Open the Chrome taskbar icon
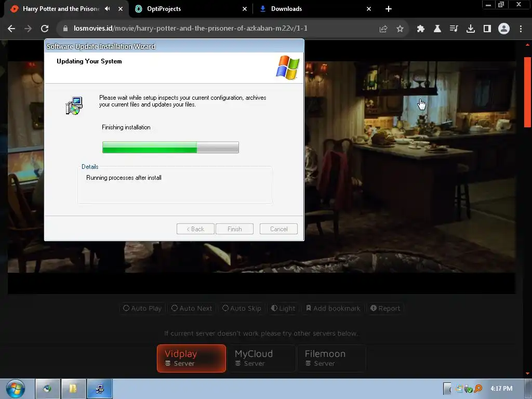Viewport: 532px width, 399px height. [47, 389]
